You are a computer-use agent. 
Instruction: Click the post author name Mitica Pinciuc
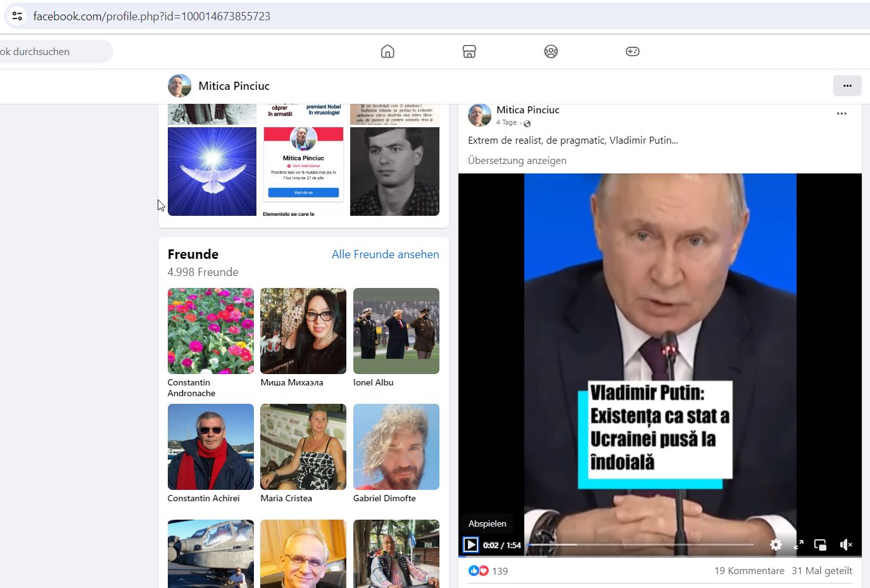527,109
